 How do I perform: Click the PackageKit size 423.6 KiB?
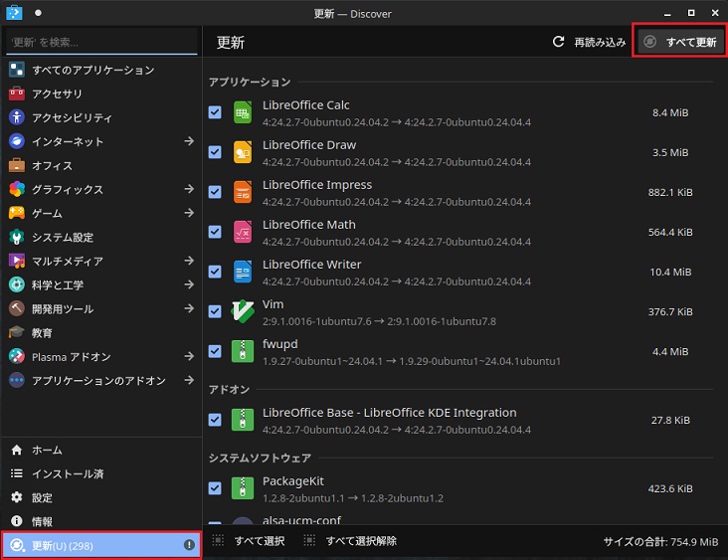670,488
